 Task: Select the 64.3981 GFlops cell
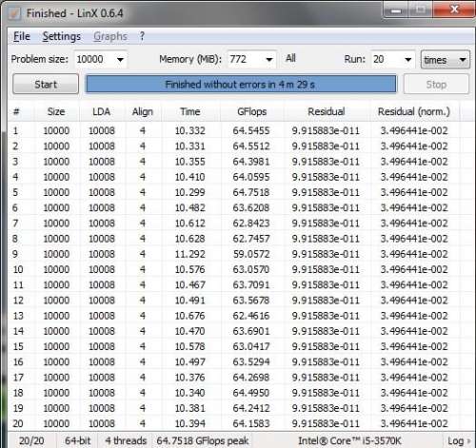[x=251, y=162]
